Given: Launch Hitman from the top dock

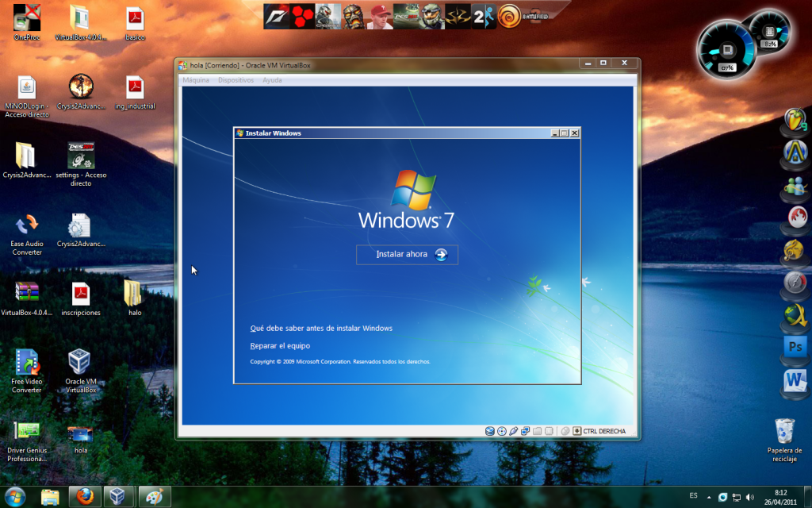Looking at the screenshot, I should click(458, 17).
